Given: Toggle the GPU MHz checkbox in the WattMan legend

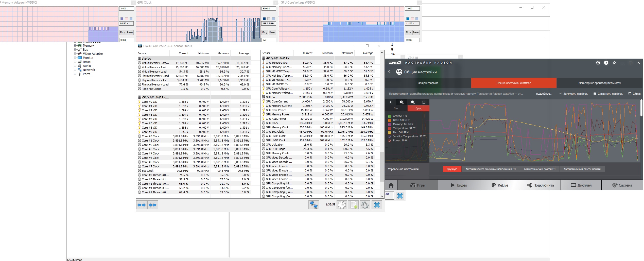Looking at the screenshot, I should [x=390, y=120].
